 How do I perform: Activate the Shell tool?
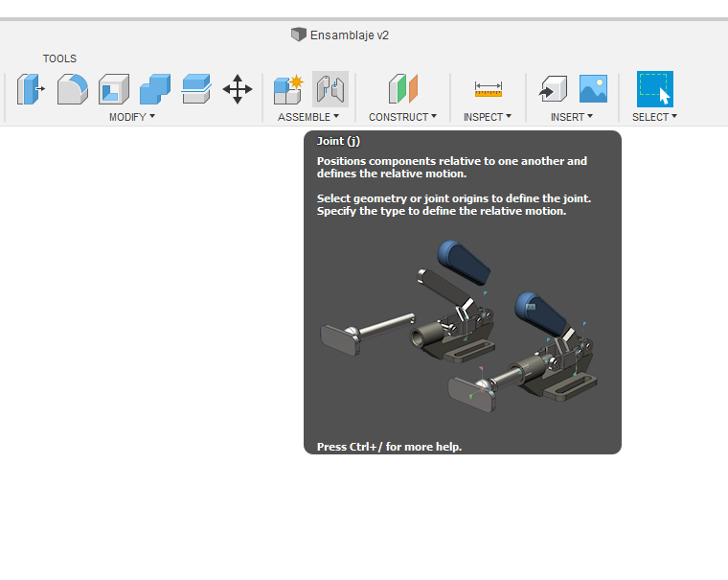click(114, 89)
